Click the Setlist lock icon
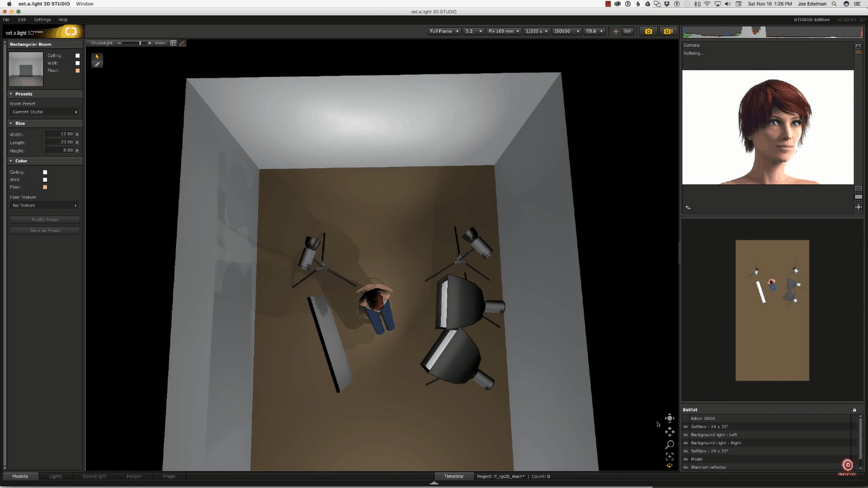This screenshot has width=868, height=488. (x=855, y=410)
